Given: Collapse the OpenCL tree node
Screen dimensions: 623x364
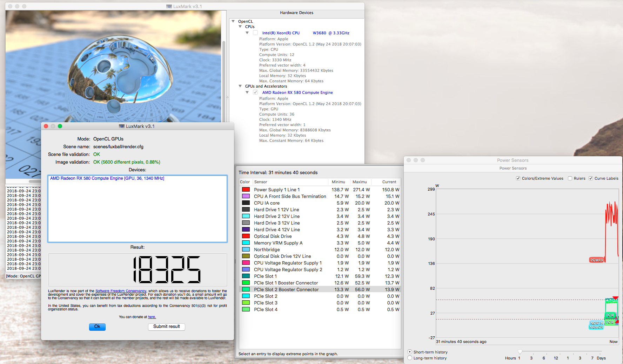Looking at the screenshot, I should [233, 21].
